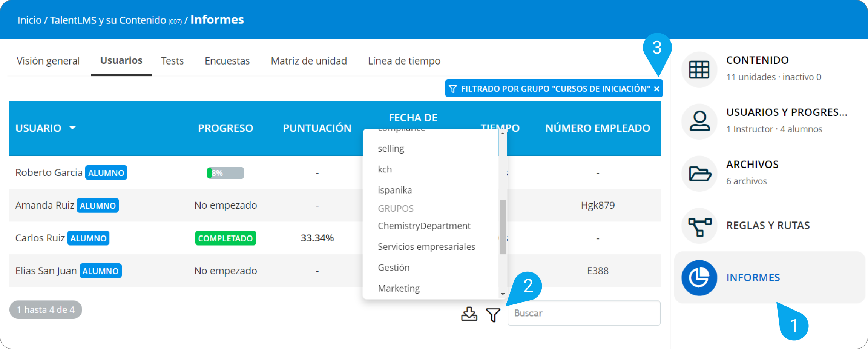Click Alumno badge of Roberto Garcia
The image size is (868, 349).
pyautogui.click(x=106, y=173)
